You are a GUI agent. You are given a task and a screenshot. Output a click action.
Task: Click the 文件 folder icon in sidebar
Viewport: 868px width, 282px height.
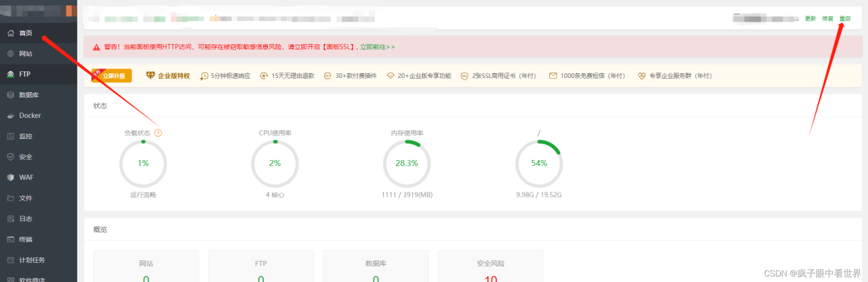tap(10, 198)
